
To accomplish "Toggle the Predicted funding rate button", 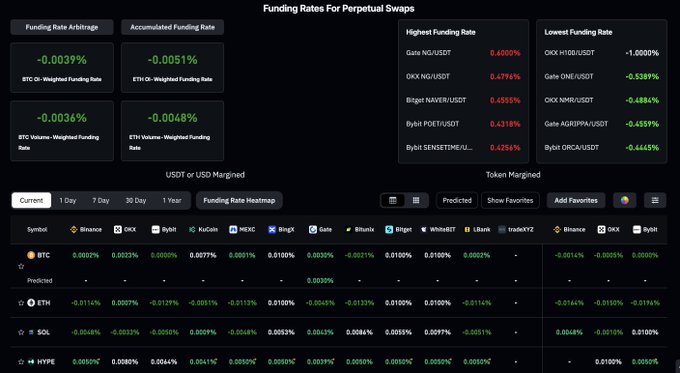I will [x=457, y=200].
